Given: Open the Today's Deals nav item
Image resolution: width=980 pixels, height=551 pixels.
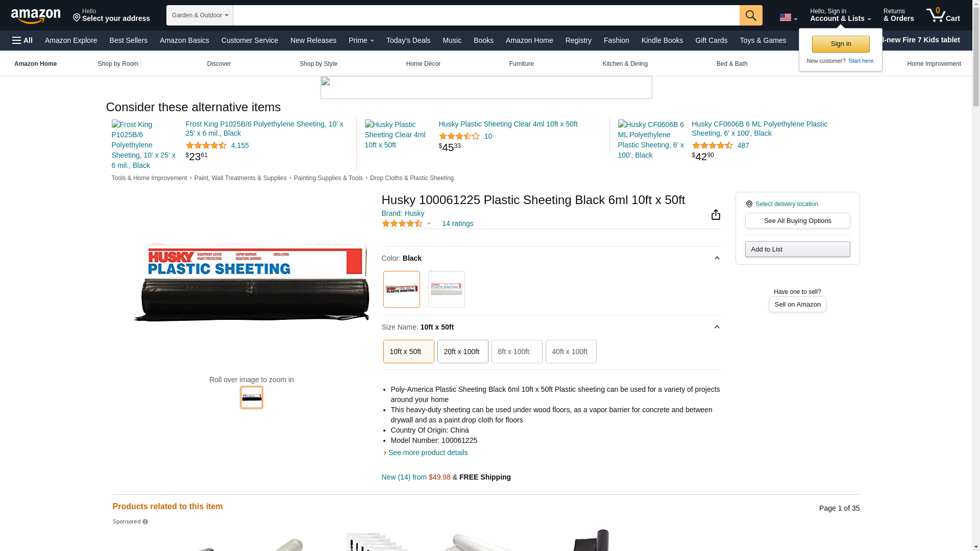Looking at the screenshot, I should [x=408, y=40].
